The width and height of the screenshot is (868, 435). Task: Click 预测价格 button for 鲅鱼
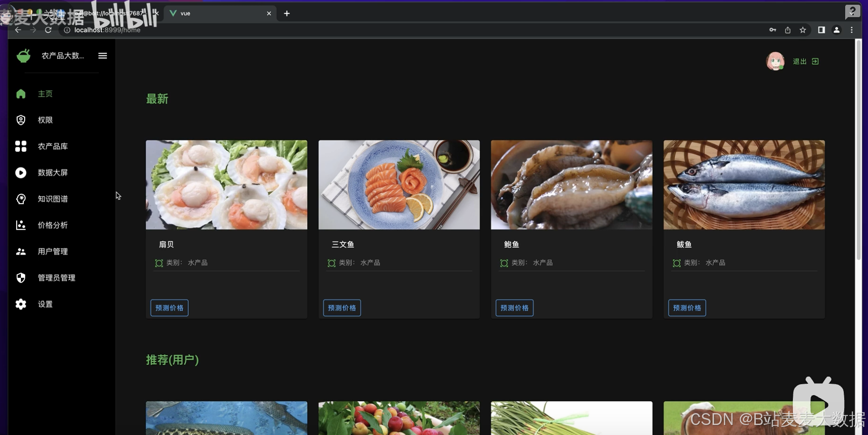(687, 308)
